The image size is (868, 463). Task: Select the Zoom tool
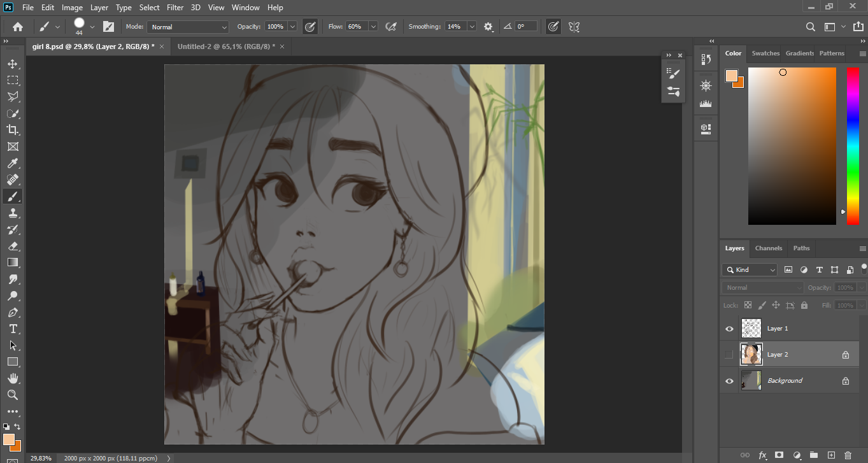13,395
